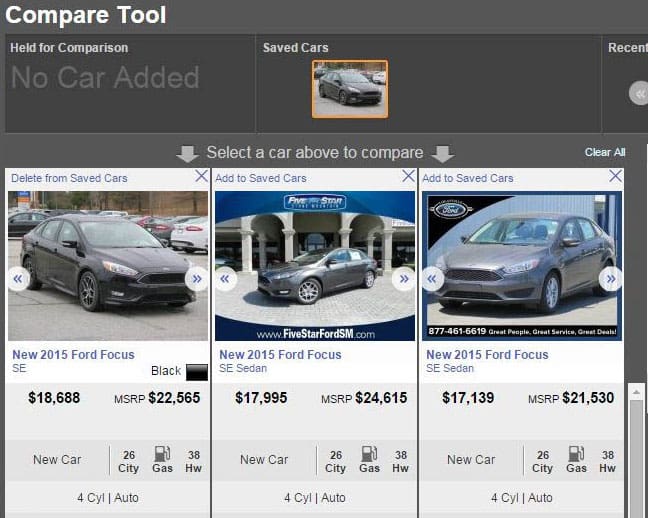Click Clear All link
The height and width of the screenshot is (518, 648).
(605, 152)
